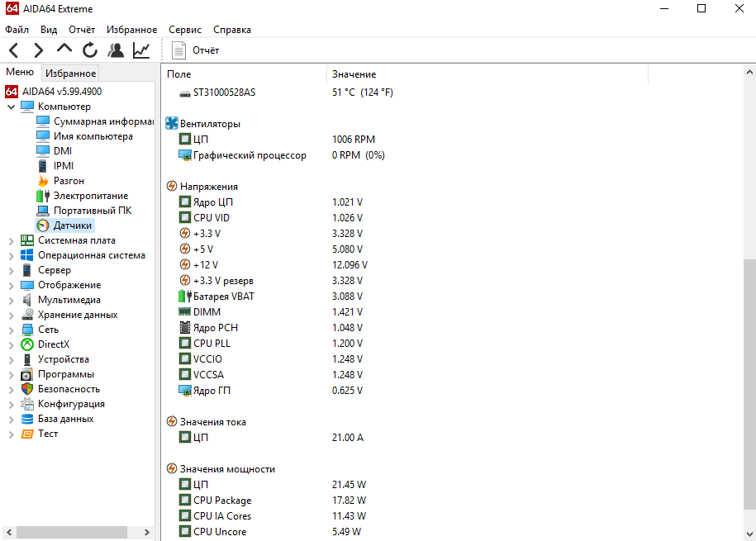
Task: Open the Файл menu
Action: (17, 30)
